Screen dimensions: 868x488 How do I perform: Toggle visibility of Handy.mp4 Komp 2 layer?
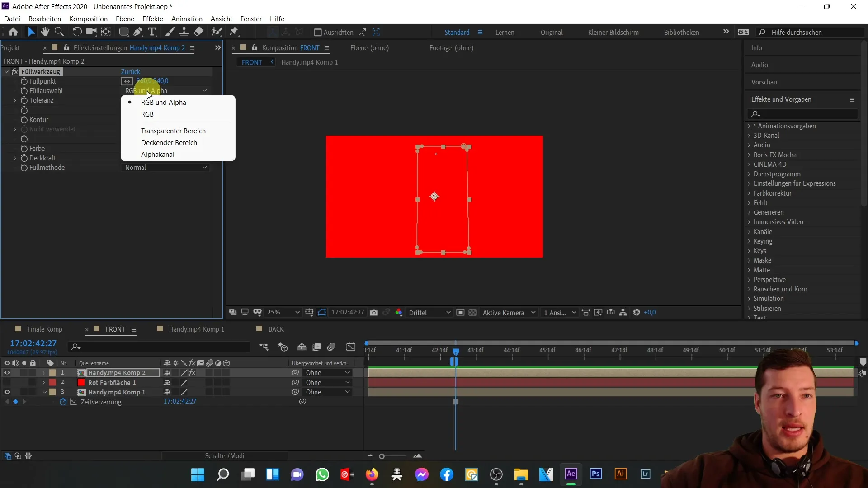6,372
